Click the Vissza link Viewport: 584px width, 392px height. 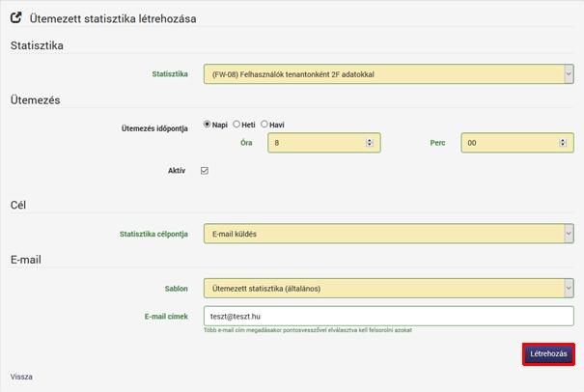[x=21, y=377]
